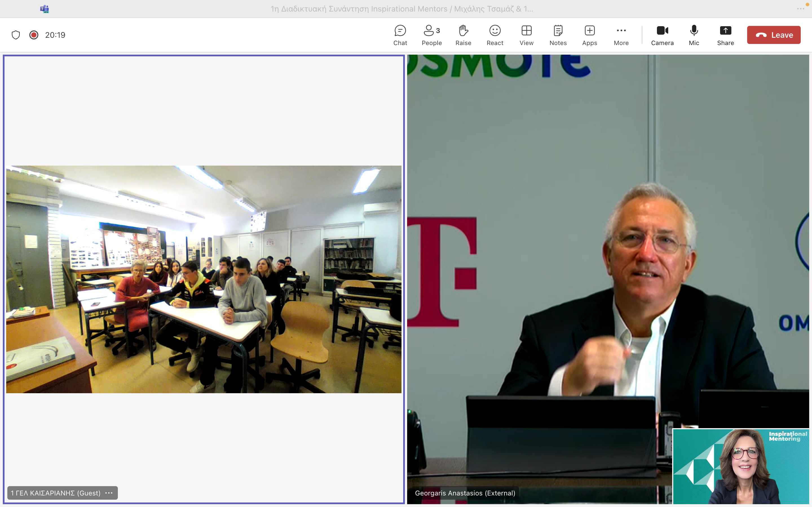812x507 pixels.
Task: Open the Apps add panel
Action: tap(589, 35)
